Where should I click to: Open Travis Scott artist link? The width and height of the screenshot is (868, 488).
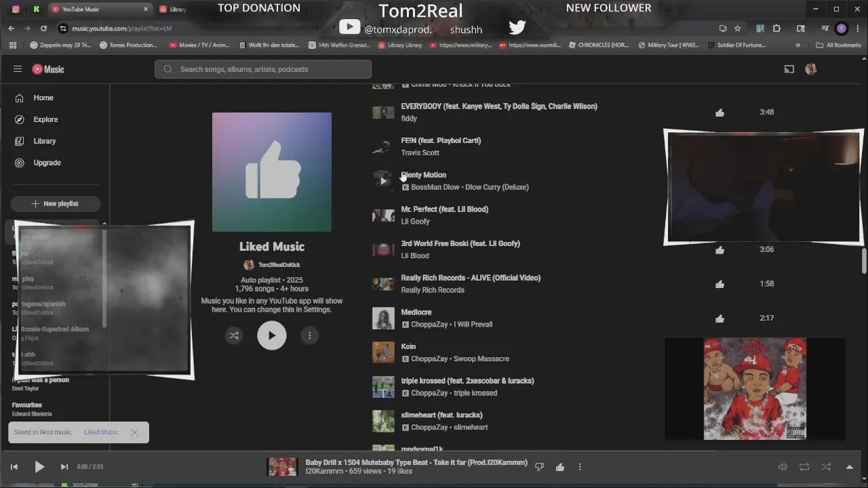[x=420, y=153]
